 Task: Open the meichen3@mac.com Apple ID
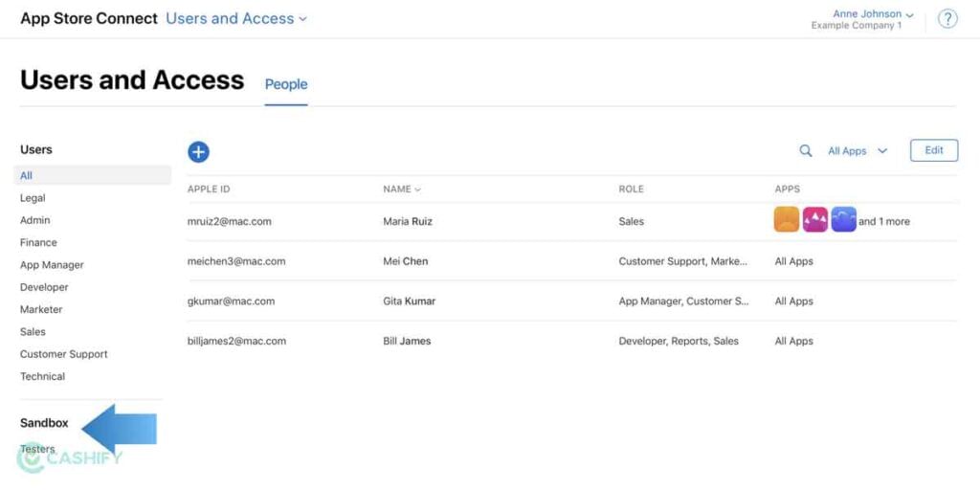point(236,261)
